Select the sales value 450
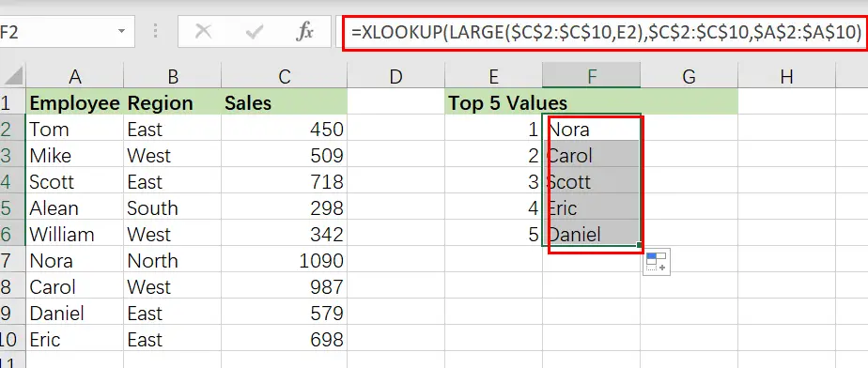The width and height of the screenshot is (868, 368). click(x=285, y=129)
